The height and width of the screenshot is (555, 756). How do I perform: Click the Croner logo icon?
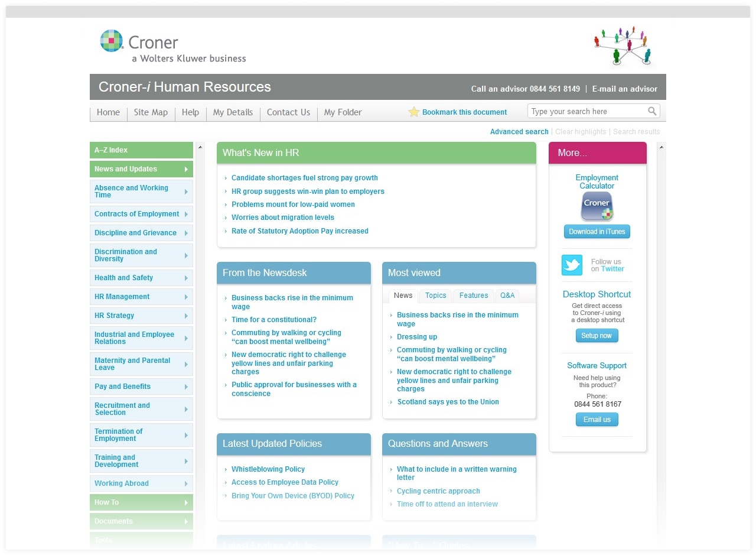coord(112,41)
